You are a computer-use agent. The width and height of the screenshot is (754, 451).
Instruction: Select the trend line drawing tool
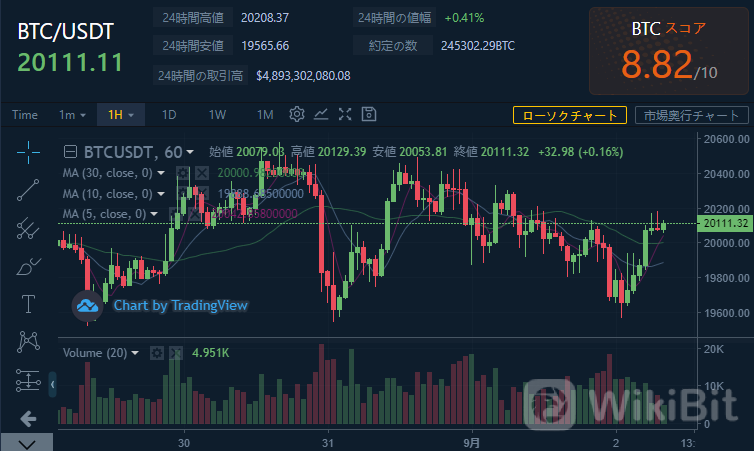coord(28,190)
